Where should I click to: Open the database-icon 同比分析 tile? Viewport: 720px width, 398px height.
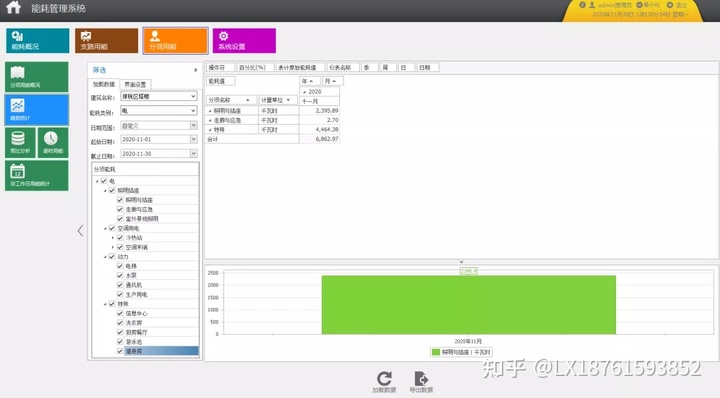(x=20, y=143)
